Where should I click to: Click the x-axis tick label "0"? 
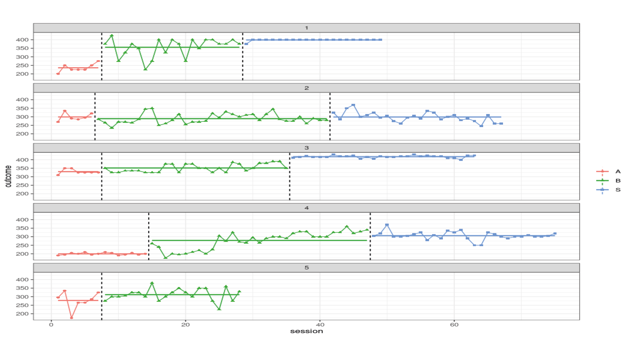click(51, 325)
